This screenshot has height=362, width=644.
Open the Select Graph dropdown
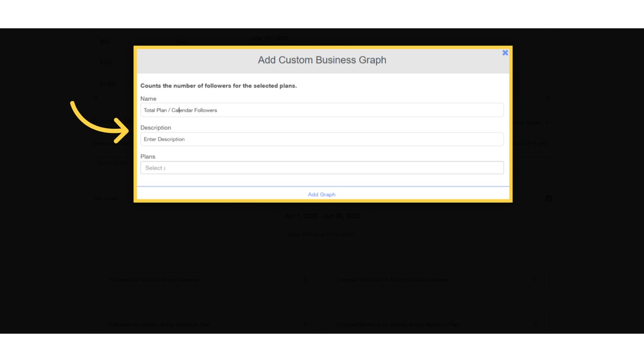[x=113, y=163]
